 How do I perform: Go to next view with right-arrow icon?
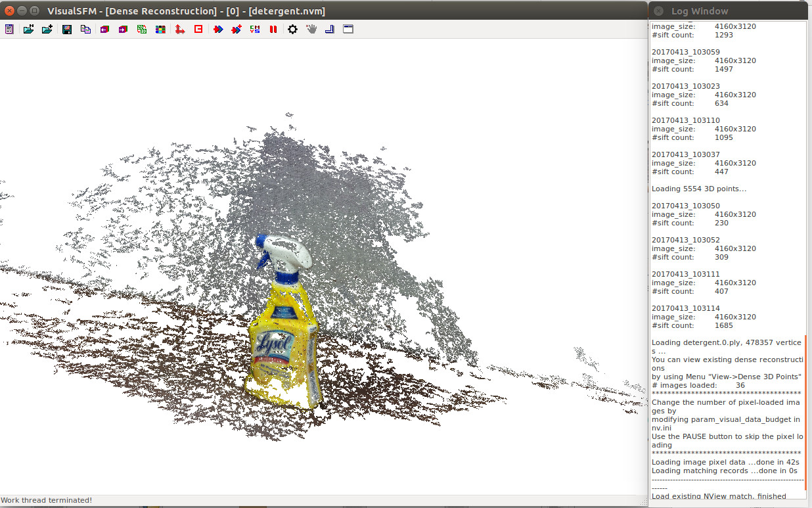pyautogui.click(x=123, y=30)
